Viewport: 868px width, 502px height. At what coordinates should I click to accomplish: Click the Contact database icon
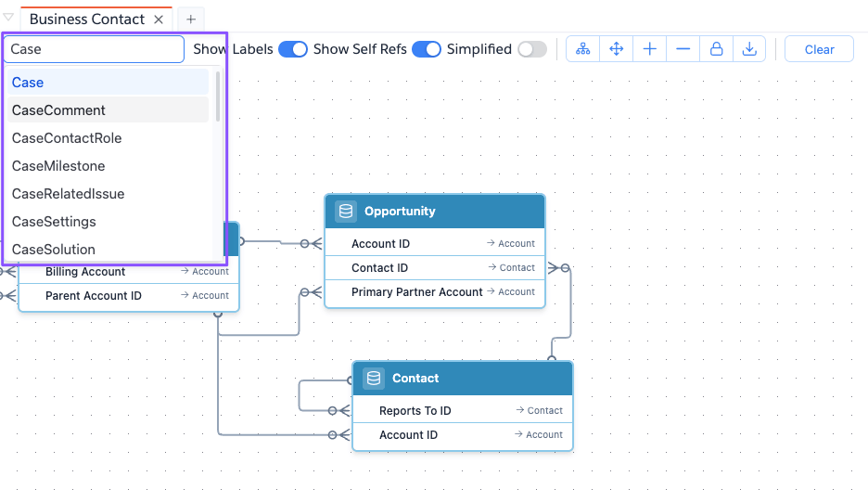coord(374,379)
